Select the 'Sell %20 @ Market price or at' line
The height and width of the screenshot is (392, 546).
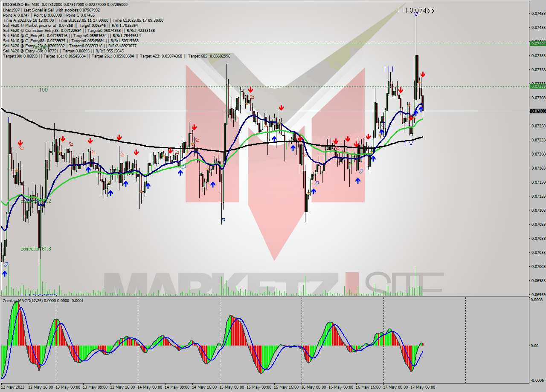click(70, 25)
